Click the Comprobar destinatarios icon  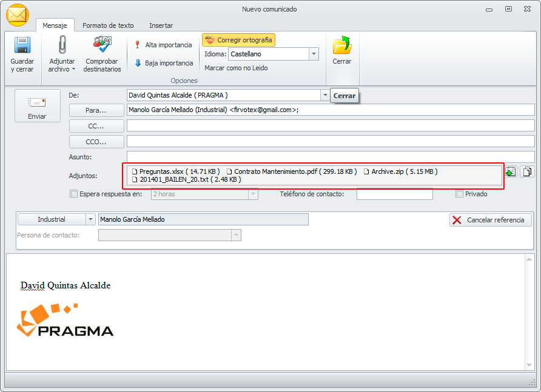coord(102,44)
